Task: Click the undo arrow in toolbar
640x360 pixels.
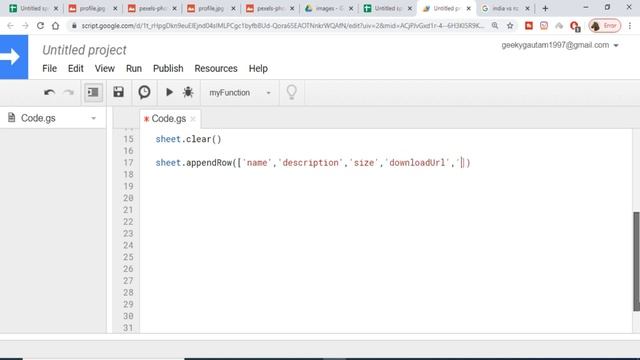Action: [49, 93]
